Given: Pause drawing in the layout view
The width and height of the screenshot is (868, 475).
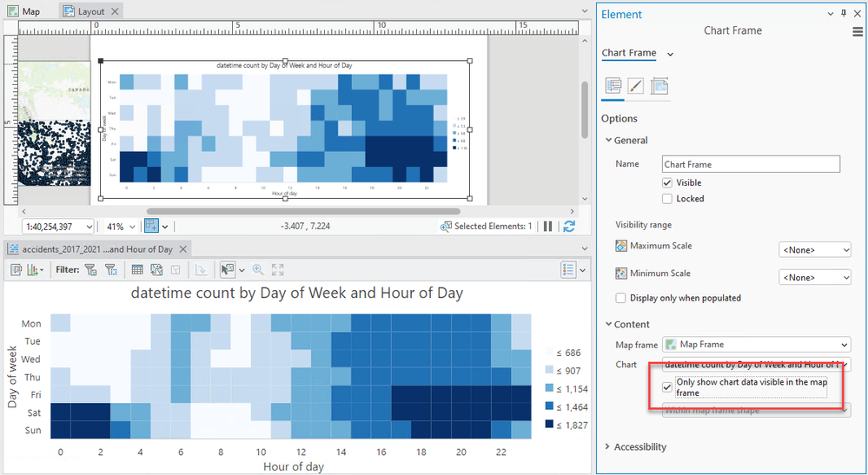Looking at the screenshot, I should [547, 226].
